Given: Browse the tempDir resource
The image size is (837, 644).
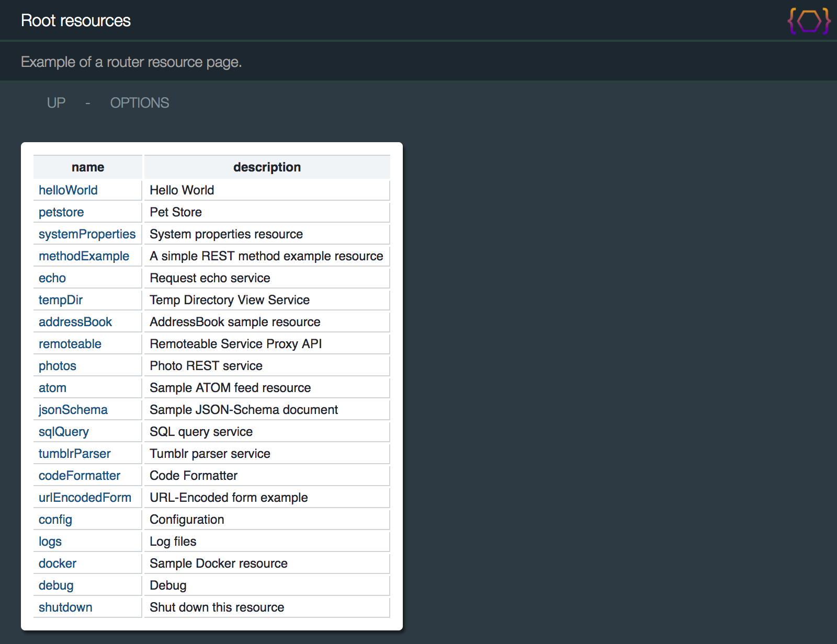Looking at the screenshot, I should pyautogui.click(x=61, y=300).
